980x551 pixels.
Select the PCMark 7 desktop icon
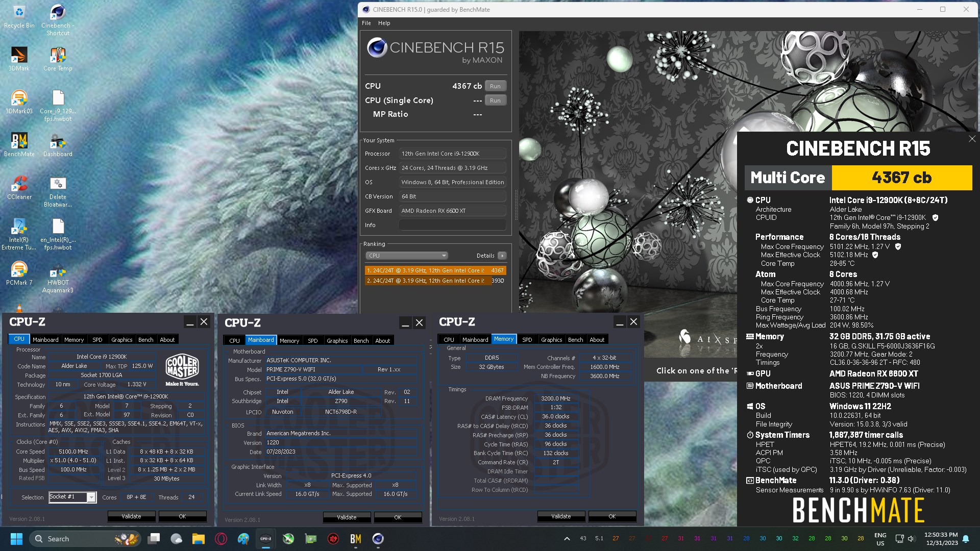pyautogui.click(x=19, y=273)
